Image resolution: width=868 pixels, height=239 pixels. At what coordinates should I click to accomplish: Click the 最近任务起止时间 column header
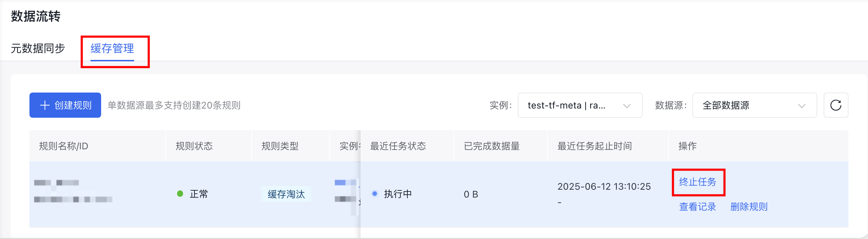coord(594,146)
